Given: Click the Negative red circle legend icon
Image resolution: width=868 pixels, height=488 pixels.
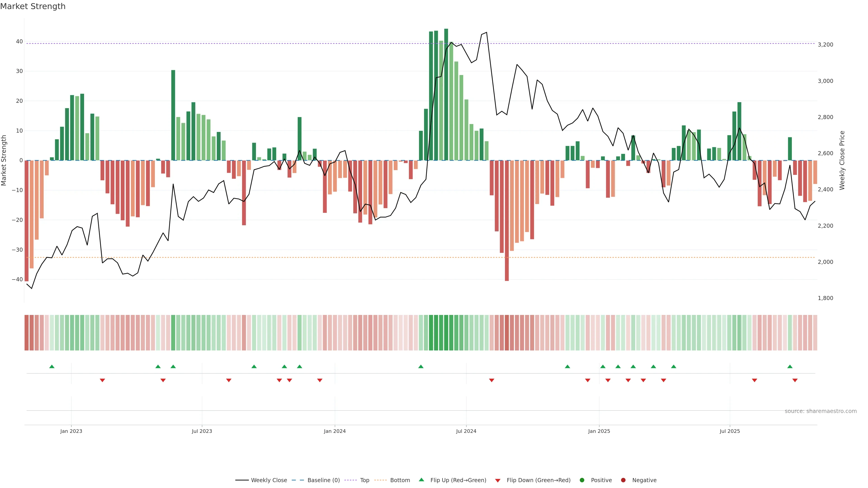Looking at the screenshot, I should (623, 480).
